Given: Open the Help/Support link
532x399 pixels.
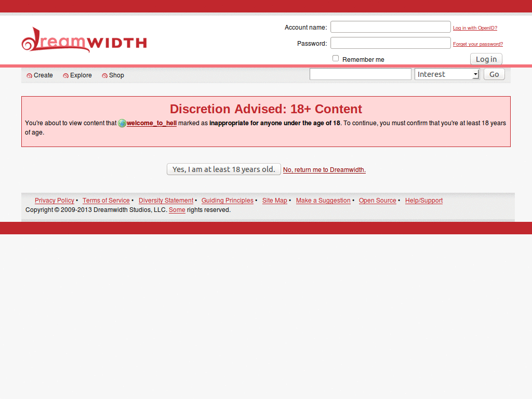Looking at the screenshot, I should (x=424, y=201).
